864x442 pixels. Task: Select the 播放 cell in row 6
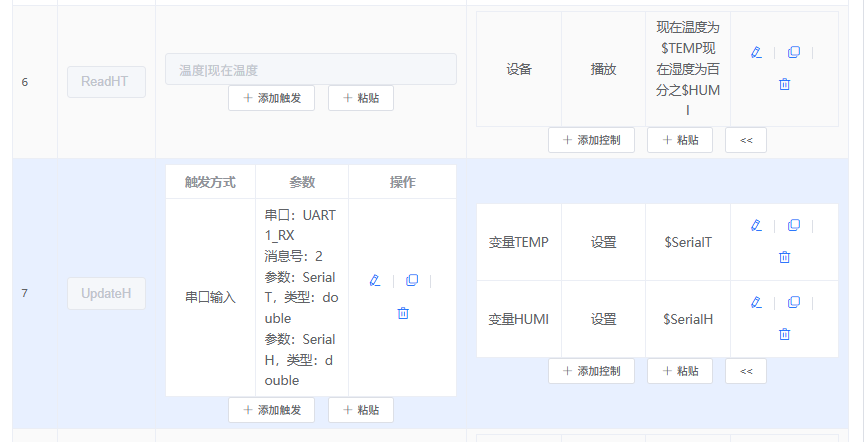[x=603, y=69]
